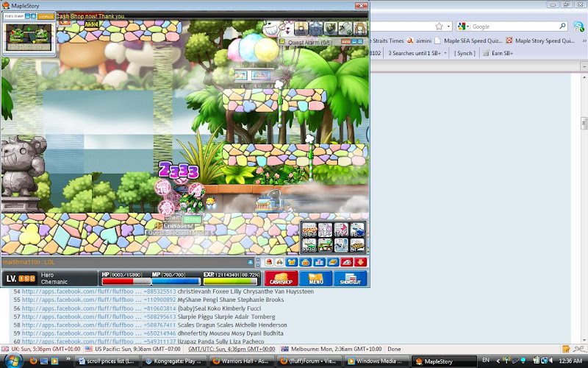Open fluffboo link on row 54

point(98,291)
